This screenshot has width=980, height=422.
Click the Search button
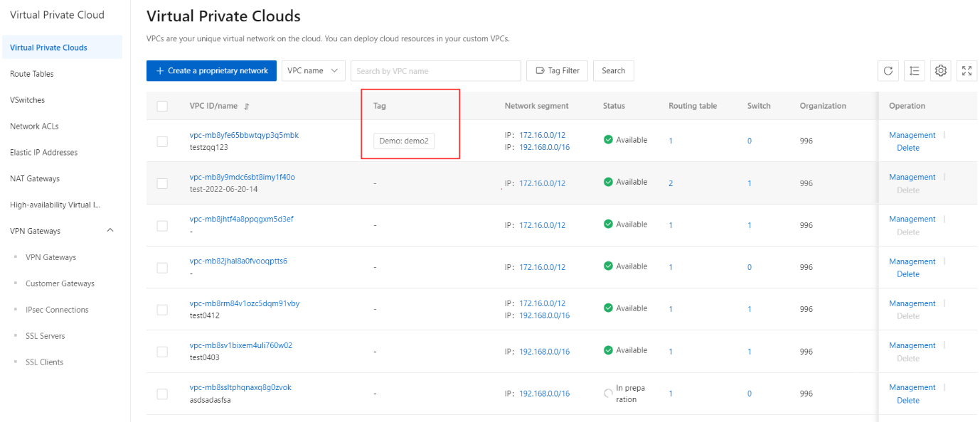pyautogui.click(x=613, y=70)
